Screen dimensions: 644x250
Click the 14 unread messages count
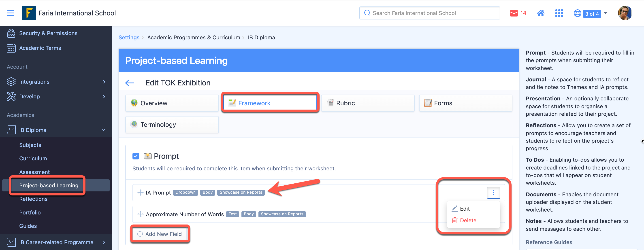coord(523,13)
